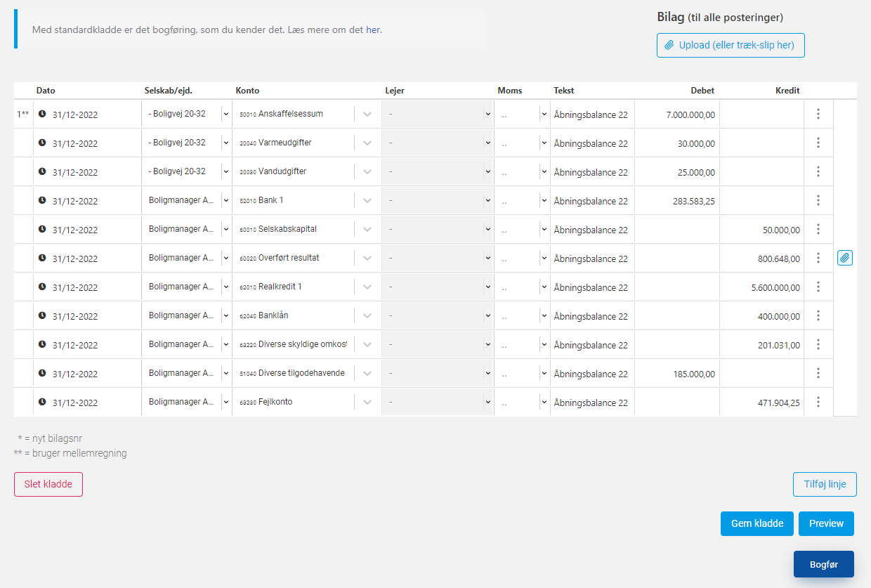Image resolution: width=871 pixels, height=588 pixels.
Task: Open the three-dot menu for Anskaffelsessum row
Action: [818, 114]
